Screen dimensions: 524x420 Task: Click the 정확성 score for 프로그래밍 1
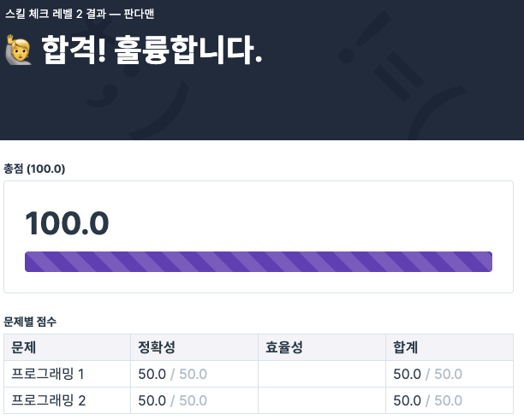pos(172,374)
